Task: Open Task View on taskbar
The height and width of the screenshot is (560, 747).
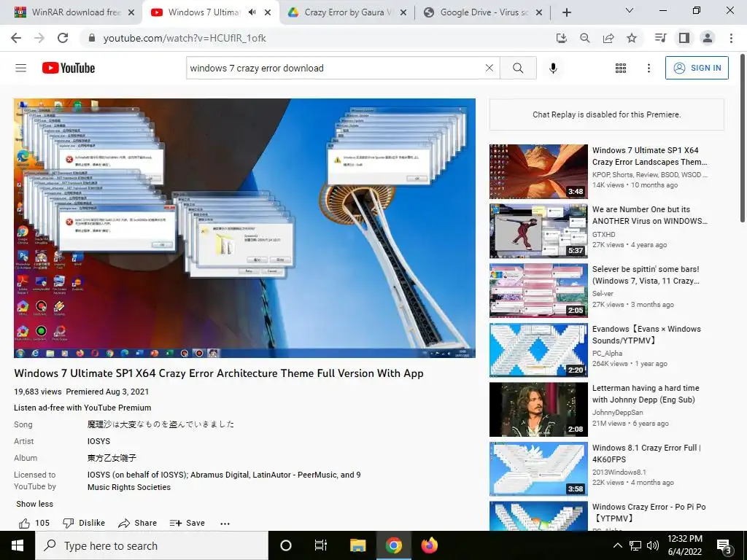Action: (x=321, y=545)
